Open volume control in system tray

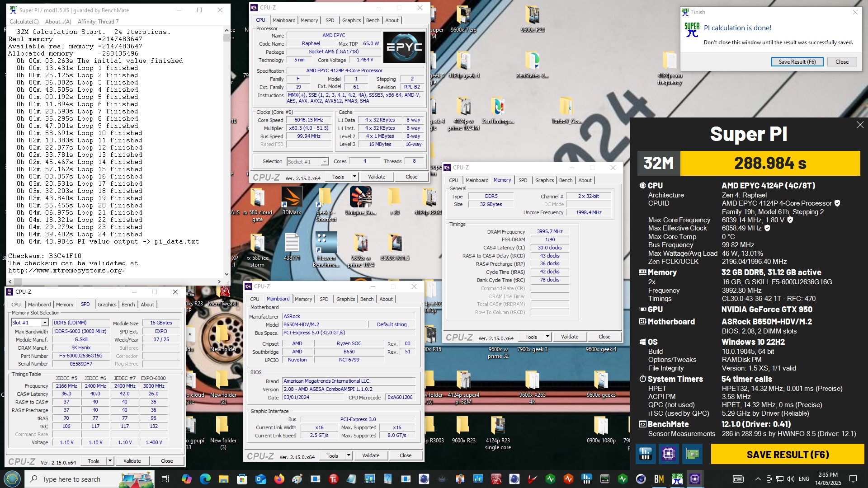tap(790, 479)
